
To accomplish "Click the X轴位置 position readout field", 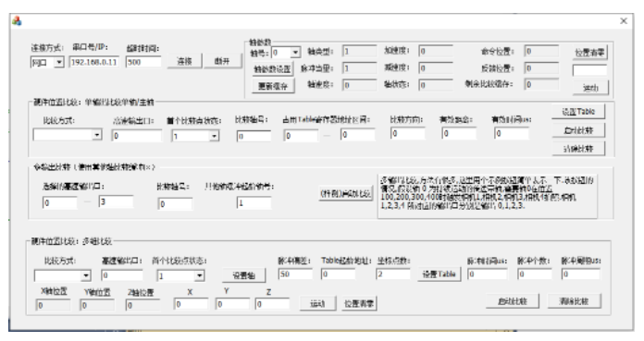I will tap(54, 305).
